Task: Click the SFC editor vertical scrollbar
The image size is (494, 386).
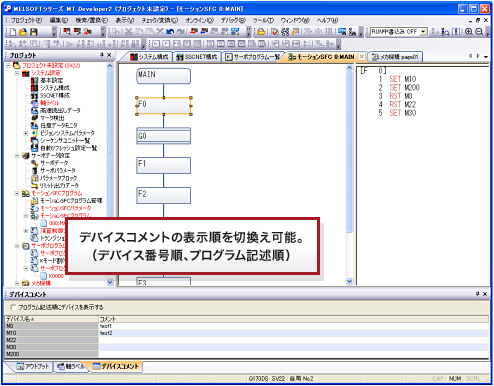Action: click(349, 175)
